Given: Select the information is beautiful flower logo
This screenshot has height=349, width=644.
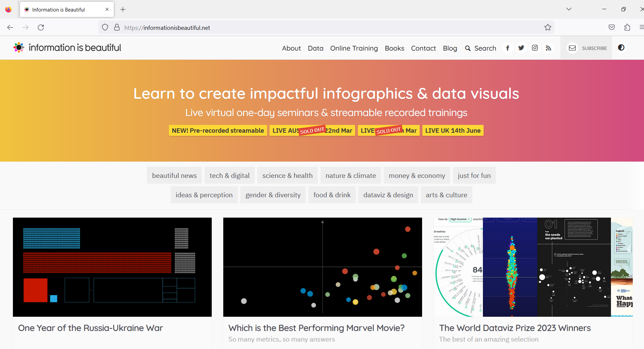Looking at the screenshot, I should 18,48.
